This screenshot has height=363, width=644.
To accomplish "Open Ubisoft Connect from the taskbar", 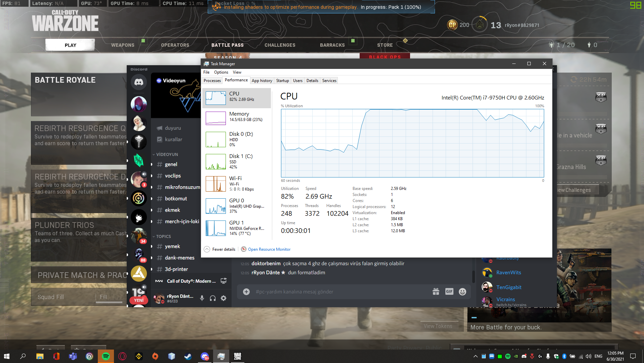I will coord(89,356).
